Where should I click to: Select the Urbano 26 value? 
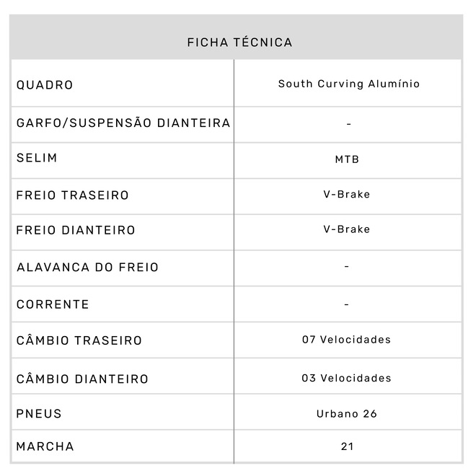click(x=347, y=414)
